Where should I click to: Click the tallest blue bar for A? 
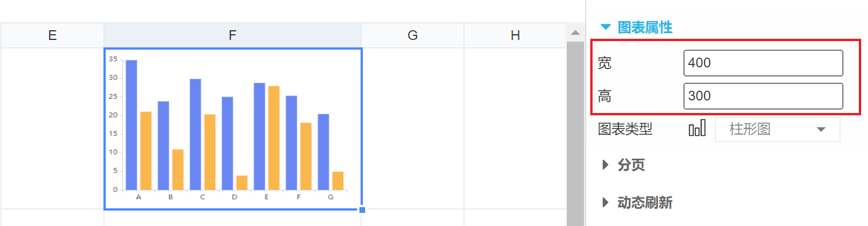(131, 124)
